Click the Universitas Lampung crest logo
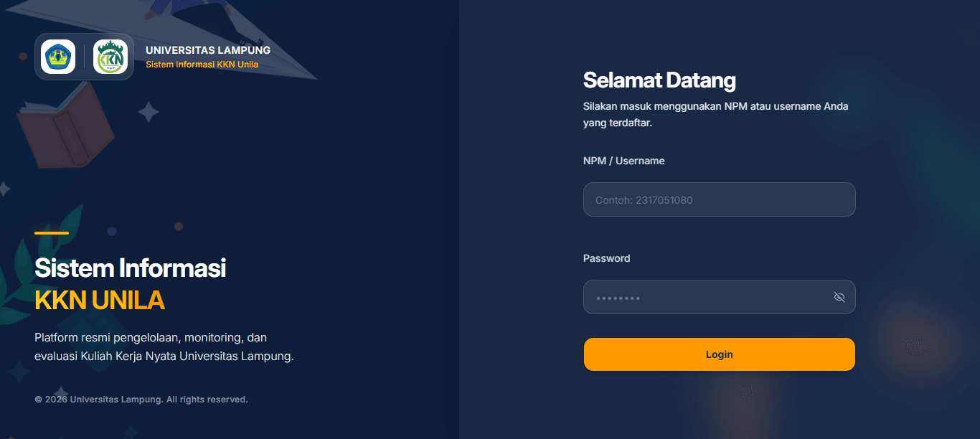The width and height of the screenshot is (980, 439). (x=58, y=57)
